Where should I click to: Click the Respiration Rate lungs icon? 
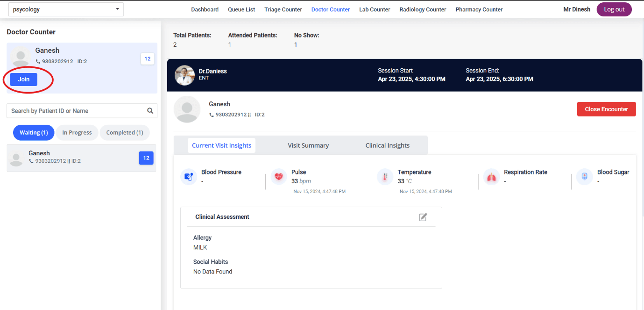[x=491, y=177]
